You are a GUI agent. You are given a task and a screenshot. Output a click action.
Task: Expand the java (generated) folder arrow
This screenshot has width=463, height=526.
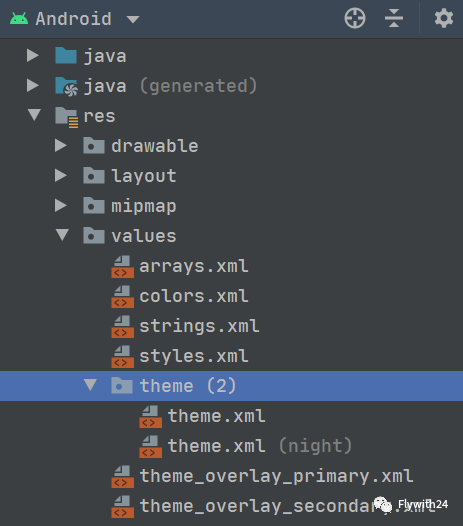[33, 85]
